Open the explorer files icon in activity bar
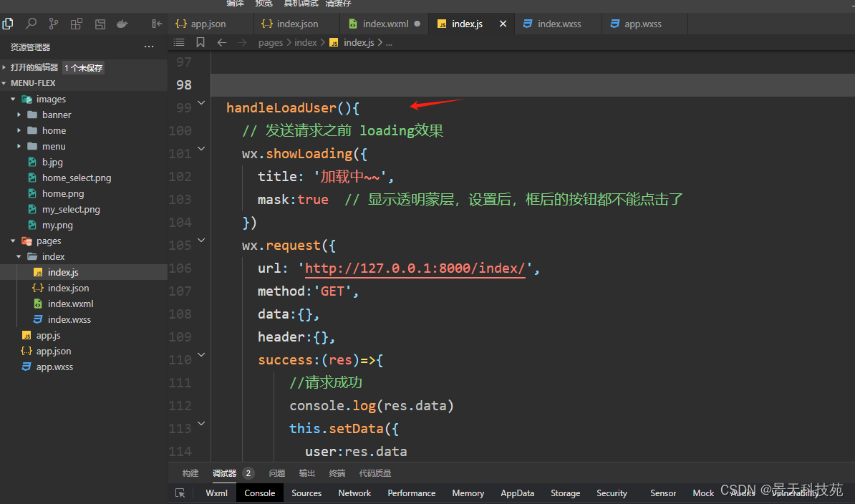Image resolution: width=855 pixels, height=504 pixels. [8, 24]
